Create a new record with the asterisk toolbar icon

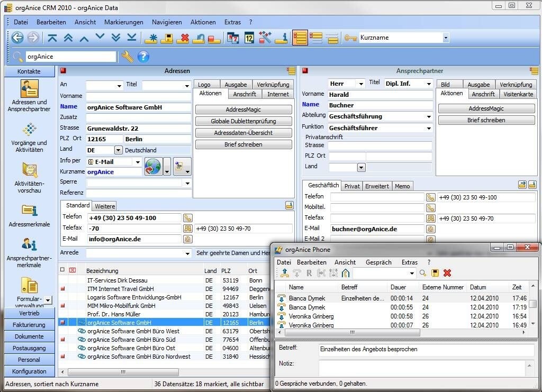(152, 38)
